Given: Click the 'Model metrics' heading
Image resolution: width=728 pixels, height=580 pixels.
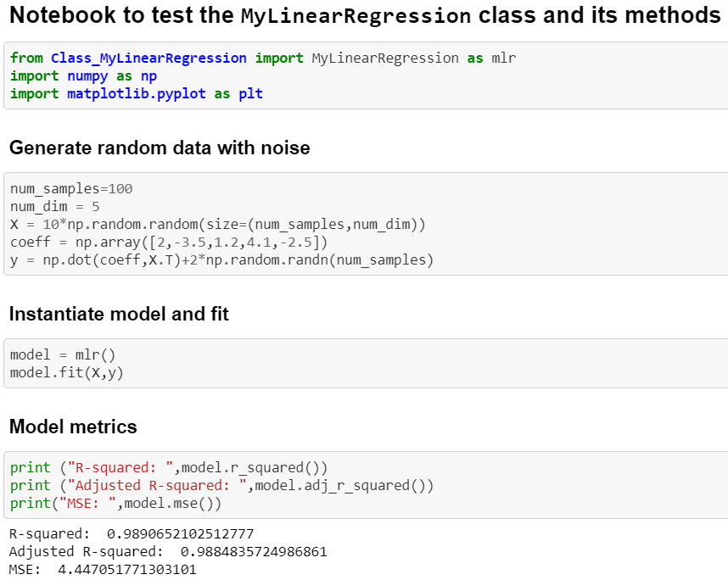Looking at the screenshot, I should click(73, 427).
